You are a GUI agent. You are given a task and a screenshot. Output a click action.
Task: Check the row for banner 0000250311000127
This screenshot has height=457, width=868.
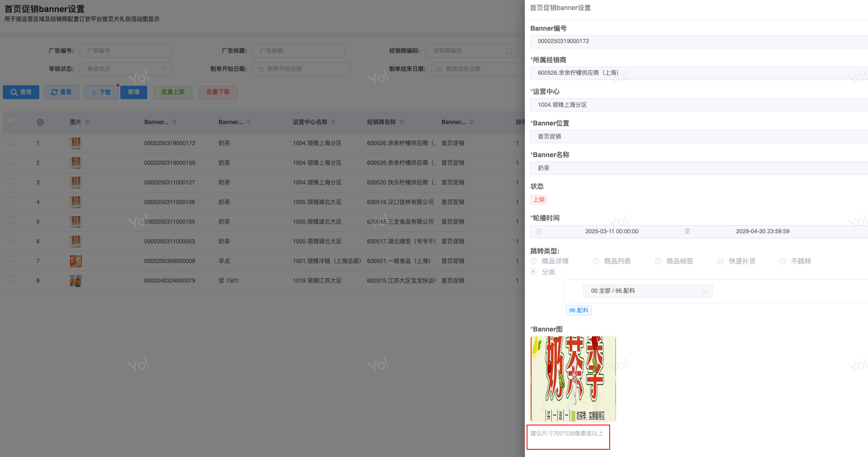click(11, 181)
